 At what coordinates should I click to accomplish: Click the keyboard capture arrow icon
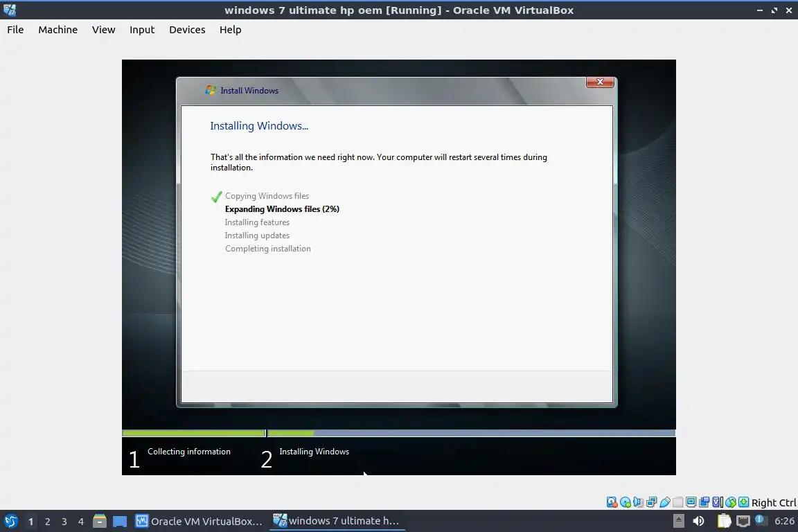[x=743, y=502]
